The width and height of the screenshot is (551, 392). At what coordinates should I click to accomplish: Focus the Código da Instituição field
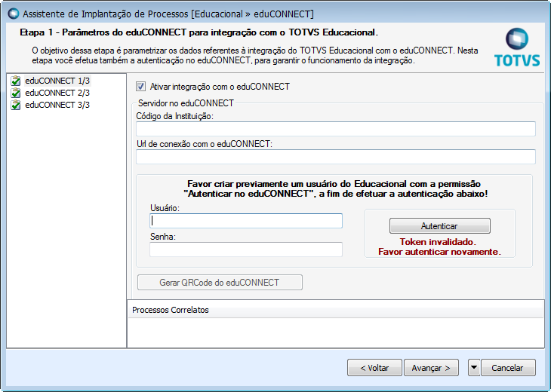[335, 129]
